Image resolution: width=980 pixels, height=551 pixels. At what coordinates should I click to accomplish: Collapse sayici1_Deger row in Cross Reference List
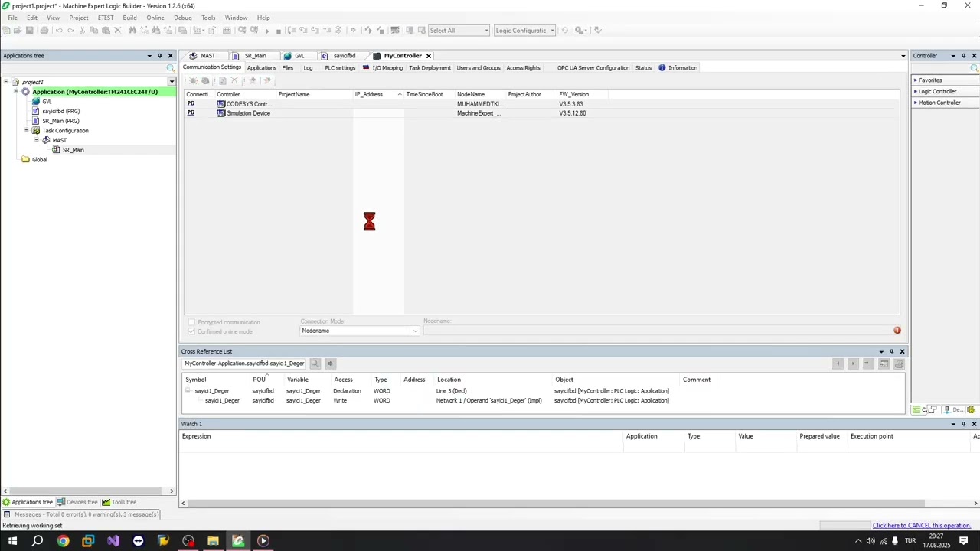tap(188, 390)
